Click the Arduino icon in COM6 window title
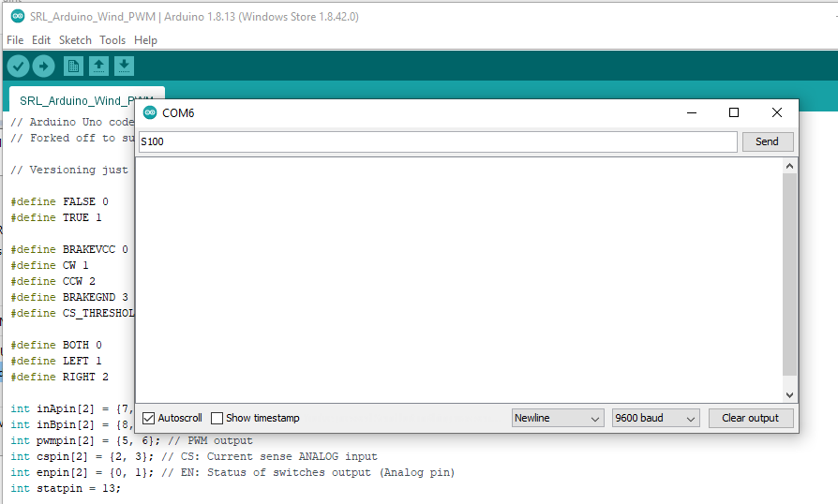 (x=150, y=112)
